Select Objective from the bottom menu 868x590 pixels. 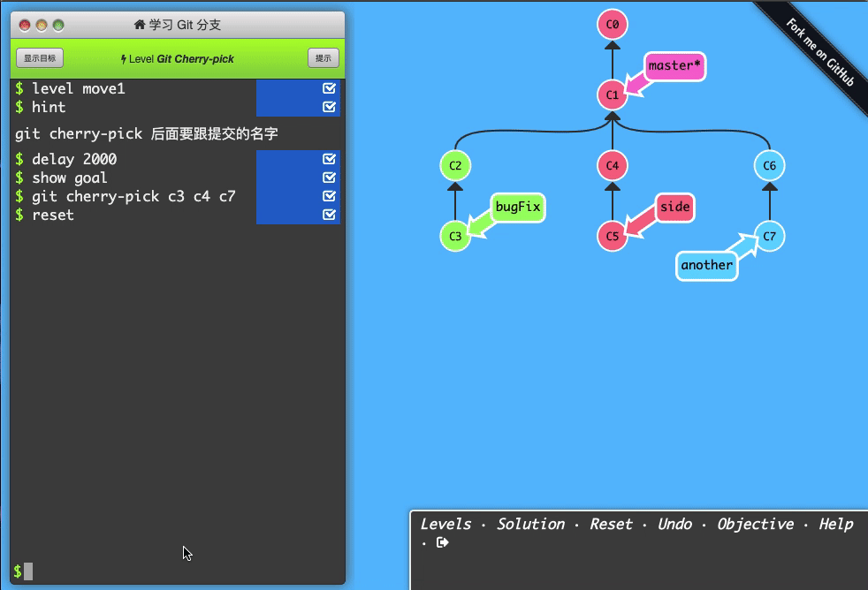coord(756,524)
